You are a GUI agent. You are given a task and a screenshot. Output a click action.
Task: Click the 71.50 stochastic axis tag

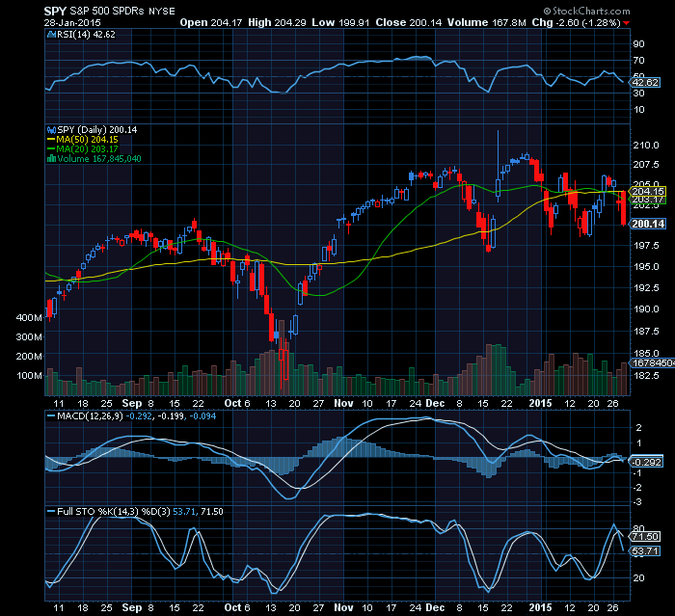[x=644, y=536]
